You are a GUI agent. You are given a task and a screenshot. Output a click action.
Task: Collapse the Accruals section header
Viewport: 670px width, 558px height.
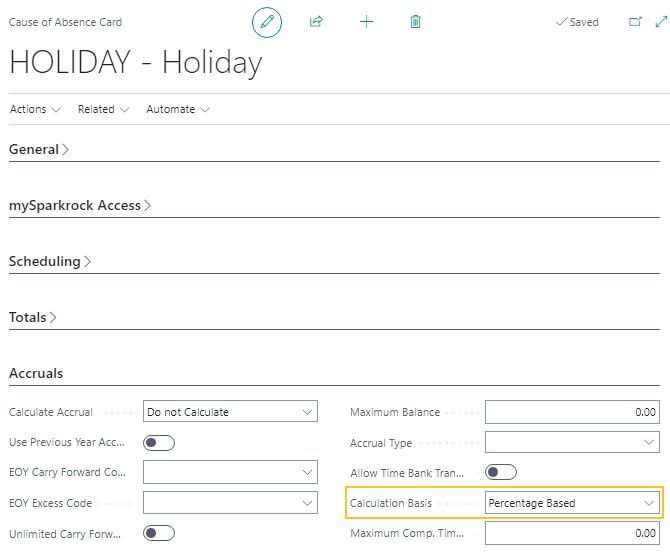click(x=36, y=373)
